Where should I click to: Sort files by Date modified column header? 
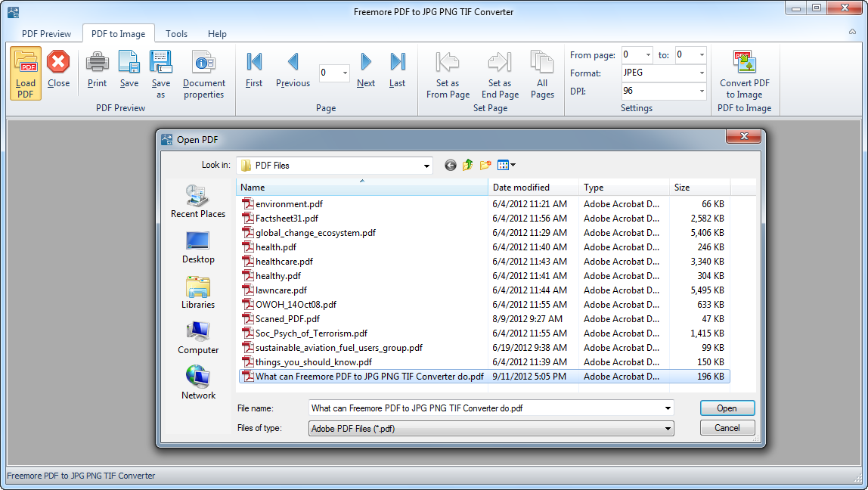pos(534,188)
